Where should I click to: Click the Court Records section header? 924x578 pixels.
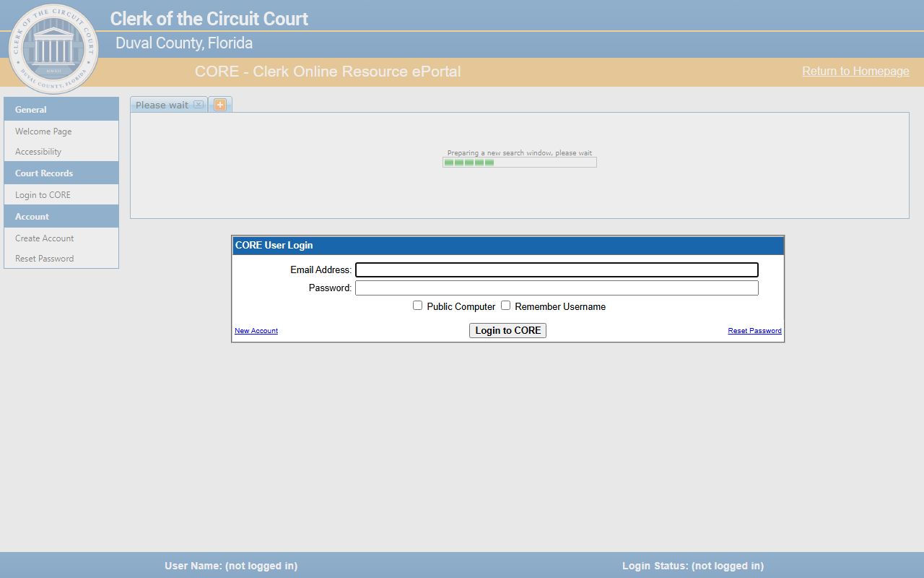(x=61, y=173)
